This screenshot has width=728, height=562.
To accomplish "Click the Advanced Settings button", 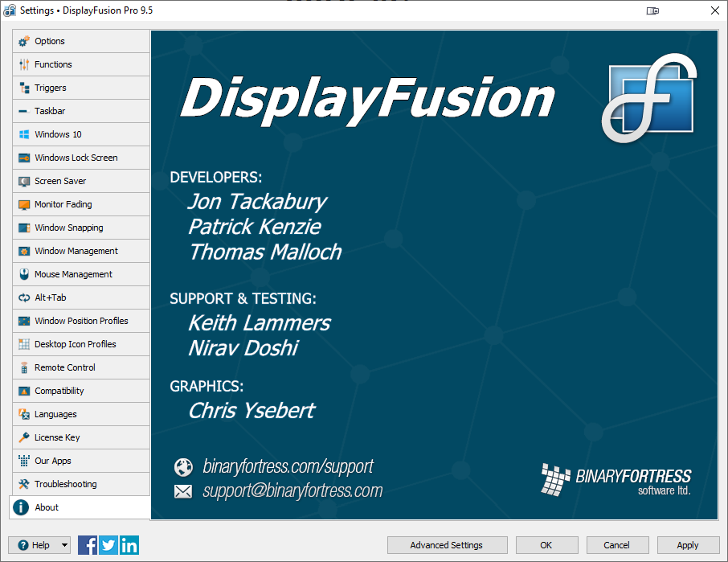I will (x=447, y=545).
